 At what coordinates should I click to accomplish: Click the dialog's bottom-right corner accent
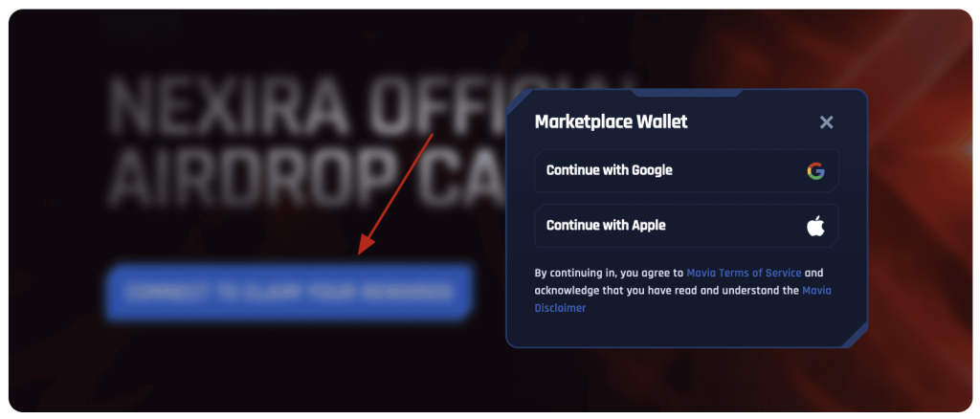(854, 334)
